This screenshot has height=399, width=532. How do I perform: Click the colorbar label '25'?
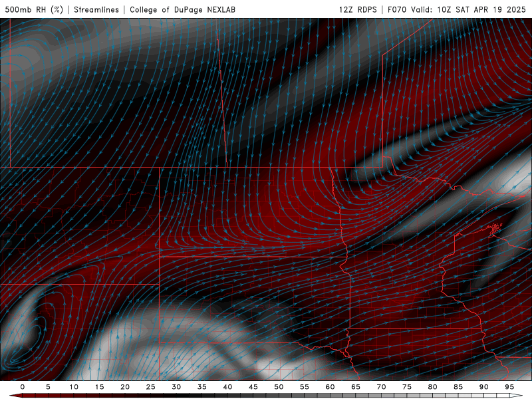pyautogui.click(x=151, y=387)
